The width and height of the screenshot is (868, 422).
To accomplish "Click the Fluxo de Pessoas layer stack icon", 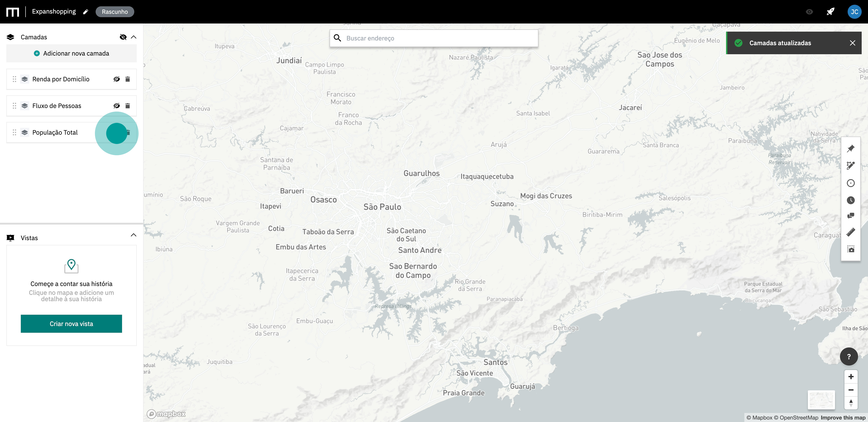I will tap(25, 106).
